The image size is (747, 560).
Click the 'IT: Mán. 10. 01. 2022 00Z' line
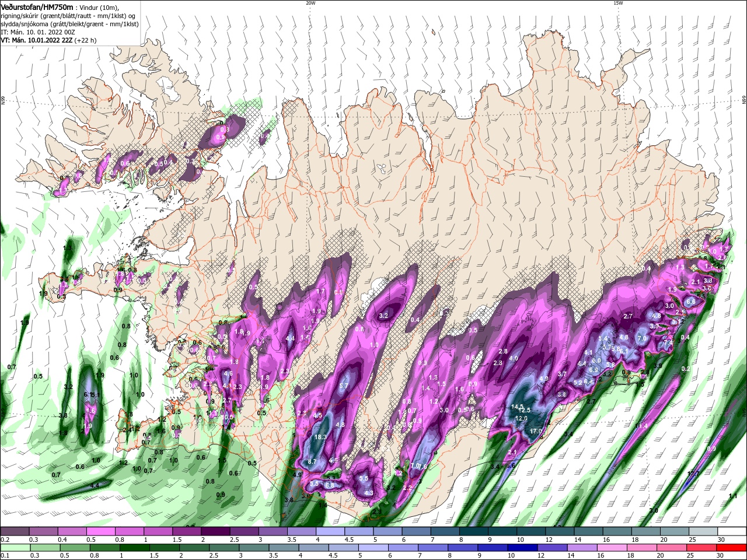coord(38,32)
